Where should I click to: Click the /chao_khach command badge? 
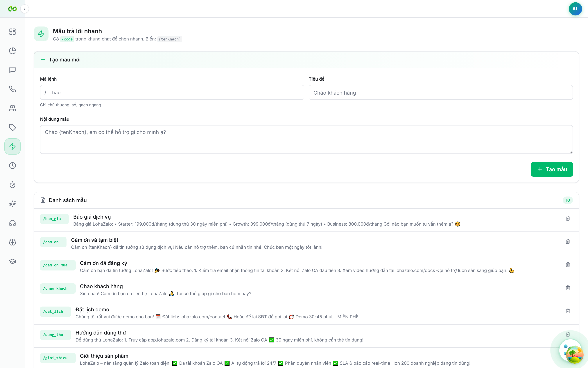[58, 288]
